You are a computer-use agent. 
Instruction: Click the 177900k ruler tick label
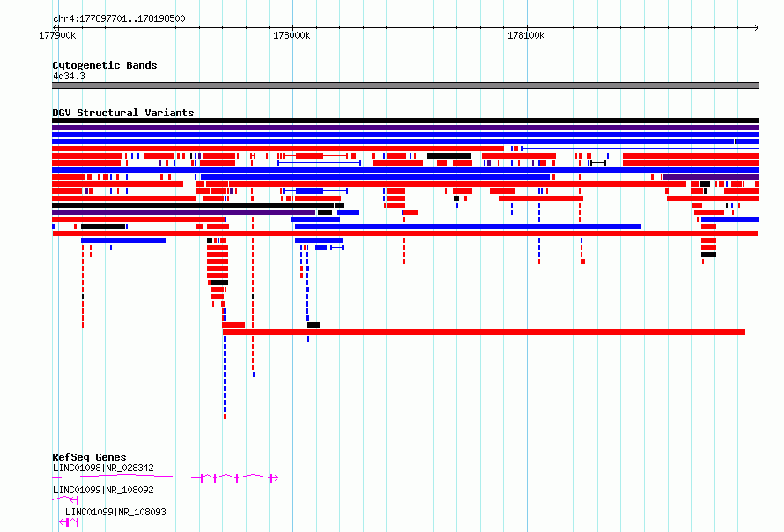tap(57, 35)
